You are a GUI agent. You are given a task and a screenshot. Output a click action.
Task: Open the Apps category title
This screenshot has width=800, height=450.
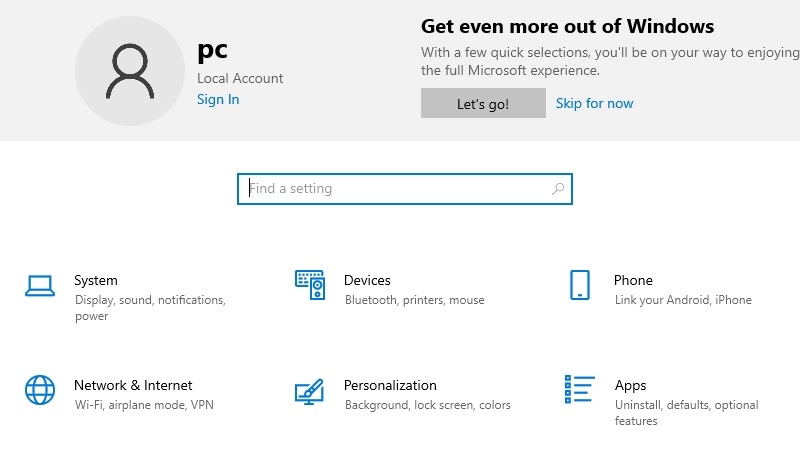pyautogui.click(x=630, y=385)
